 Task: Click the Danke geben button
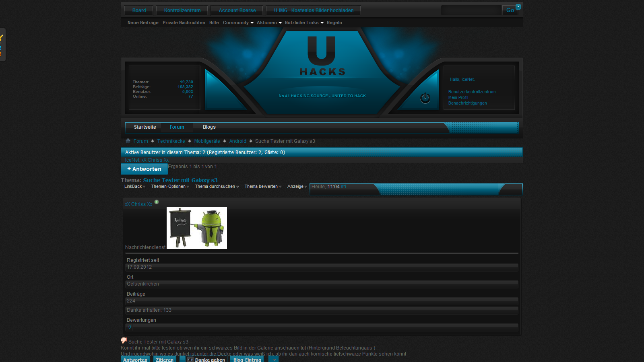pyautogui.click(x=207, y=359)
